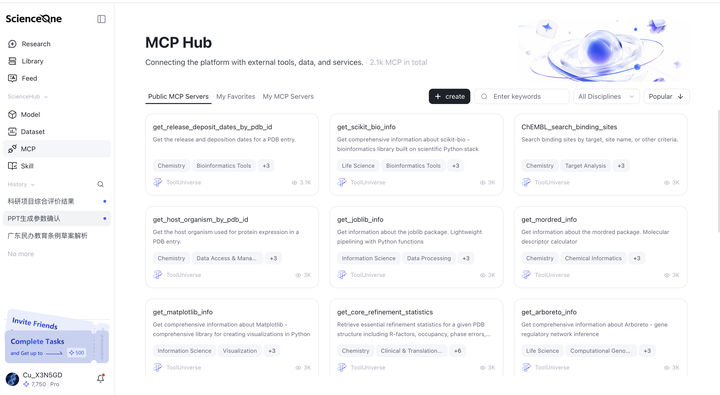Click ToolUniverse icon on get_release_deposit_dates_by_pdb_id card
Image resolution: width=720 pixels, height=395 pixels.
158,182
